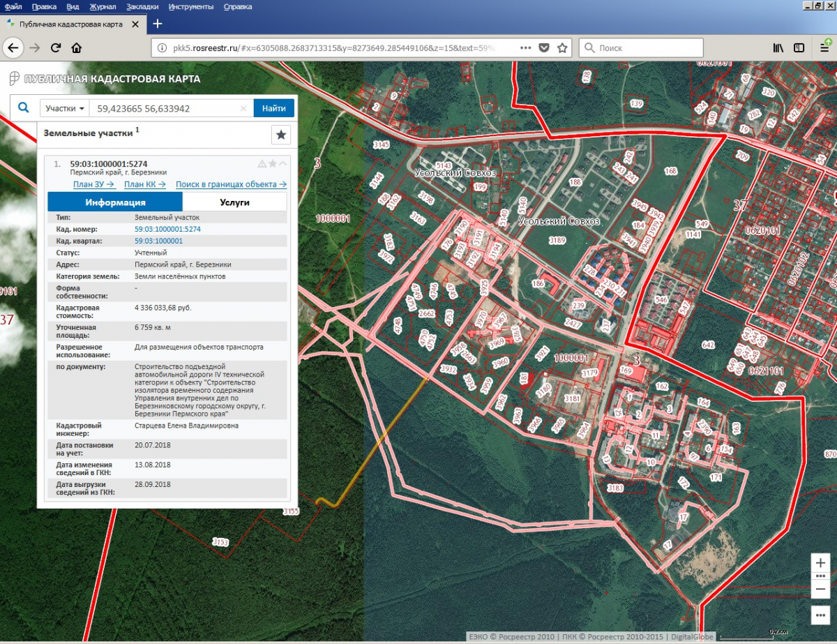This screenshot has height=644, width=837.
Task: Add parcel 59:03:1000001:5274 to favorites star
Action: coord(273,164)
